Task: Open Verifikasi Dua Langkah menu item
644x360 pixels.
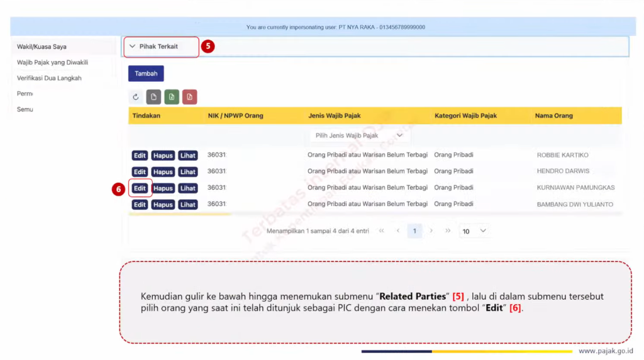Action: [x=49, y=78]
